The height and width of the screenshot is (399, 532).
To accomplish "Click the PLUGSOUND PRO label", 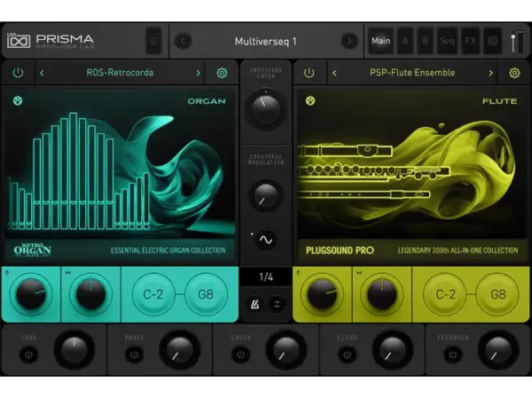I will pyautogui.click(x=340, y=250).
